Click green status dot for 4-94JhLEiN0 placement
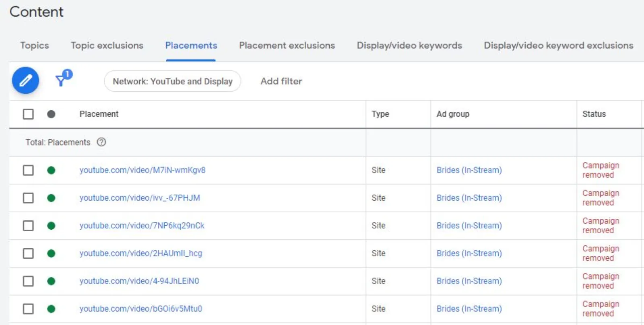Screen dimensions: 644x325 click(51, 281)
